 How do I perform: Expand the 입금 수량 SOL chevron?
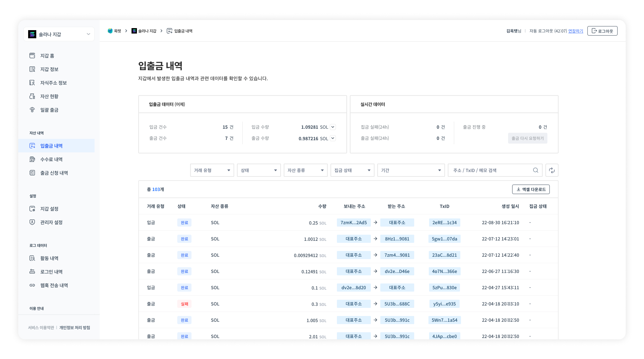pos(333,127)
